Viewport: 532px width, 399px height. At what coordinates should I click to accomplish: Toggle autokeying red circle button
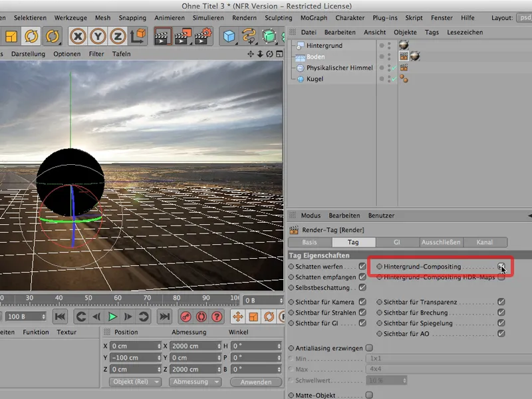tap(201, 317)
